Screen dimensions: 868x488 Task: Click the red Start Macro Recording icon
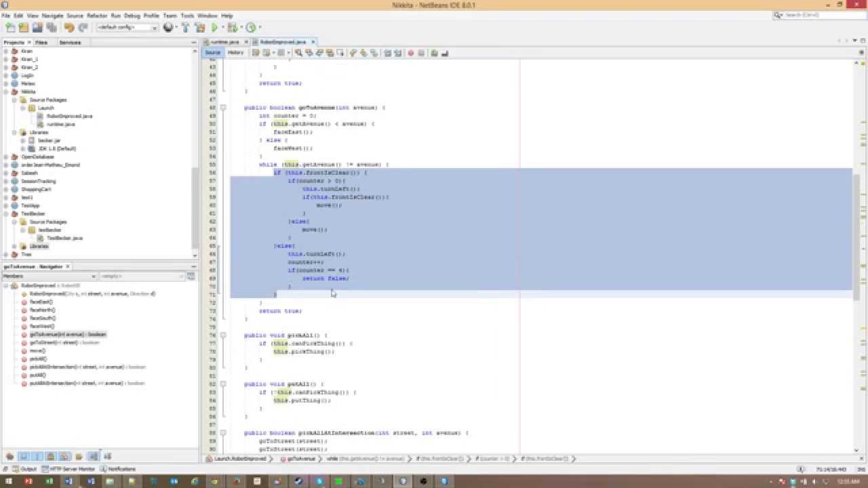click(x=410, y=53)
